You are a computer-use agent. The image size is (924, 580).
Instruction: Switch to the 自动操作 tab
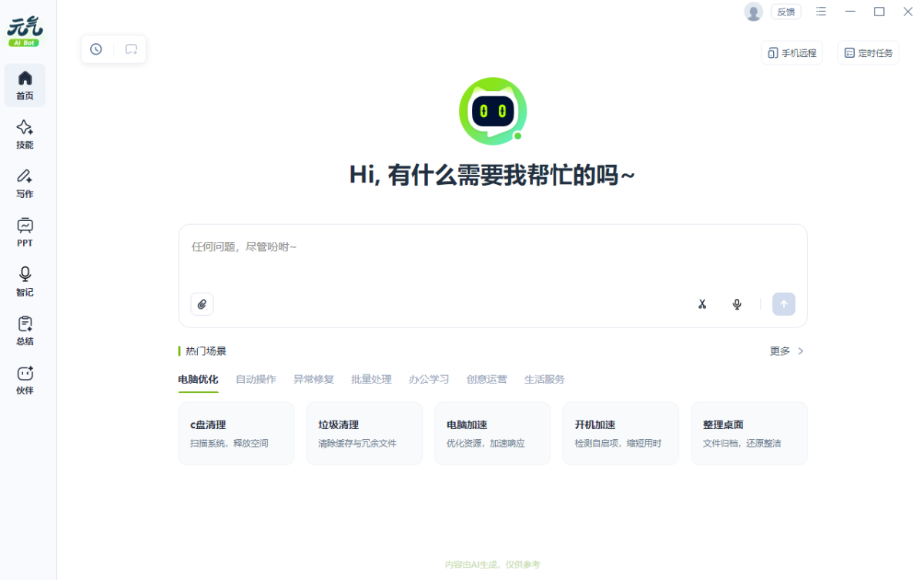pyautogui.click(x=256, y=379)
